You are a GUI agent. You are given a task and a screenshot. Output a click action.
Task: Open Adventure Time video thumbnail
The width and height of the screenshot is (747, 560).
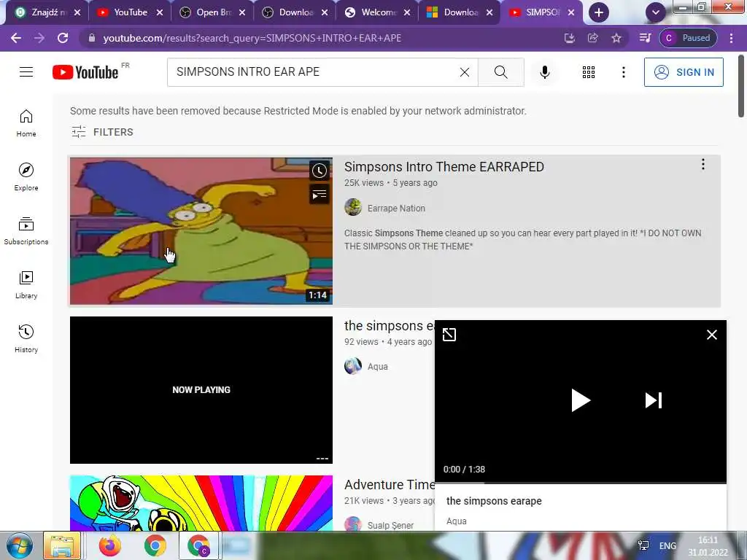click(x=201, y=503)
